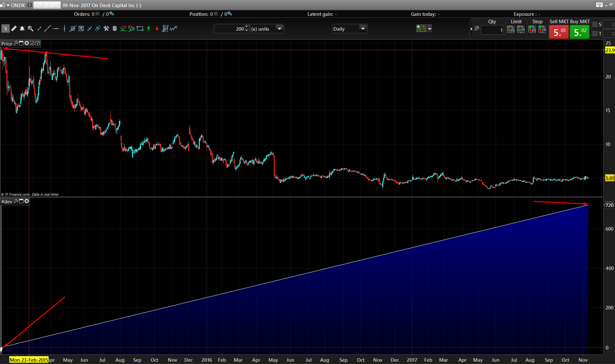This screenshot has width=615, height=364.
Task: Expand the order panel arrow
Action: tap(471, 29)
